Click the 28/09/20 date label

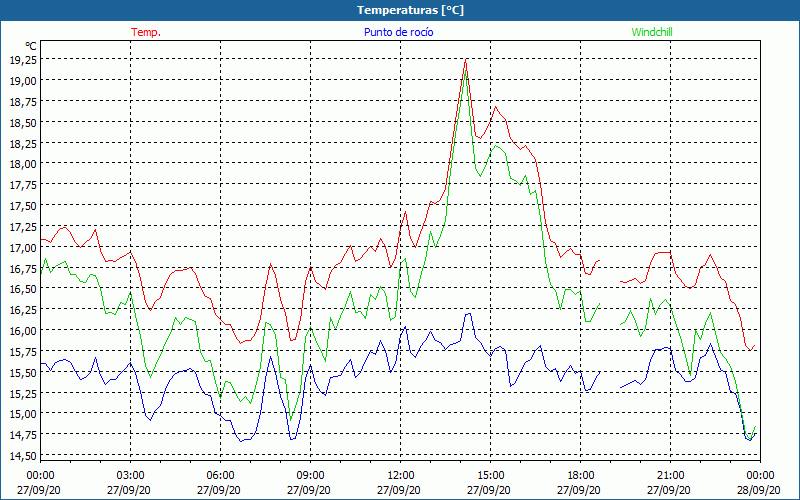pyautogui.click(x=758, y=490)
